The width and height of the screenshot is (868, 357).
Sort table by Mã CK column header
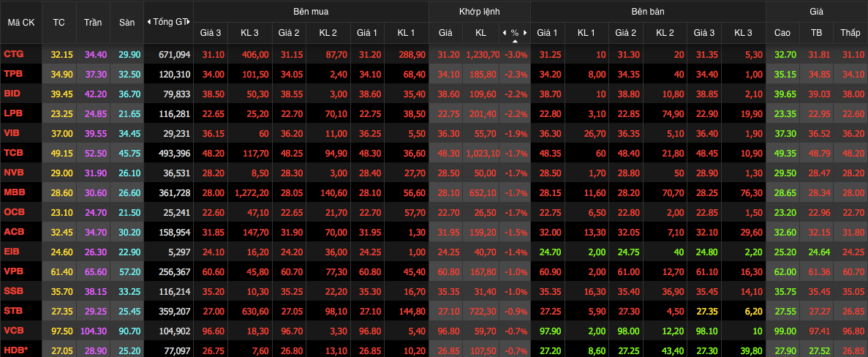pyautogui.click(x=21, y=22)
